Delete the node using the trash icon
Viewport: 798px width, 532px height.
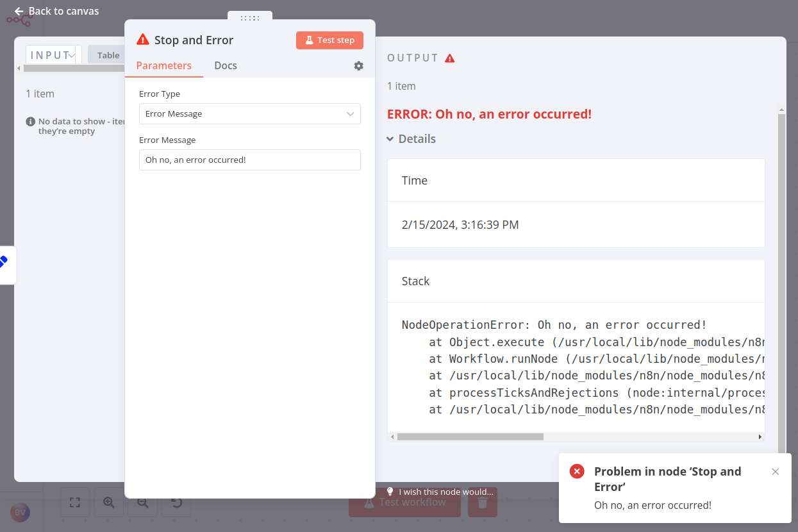[x=482, y=502]
